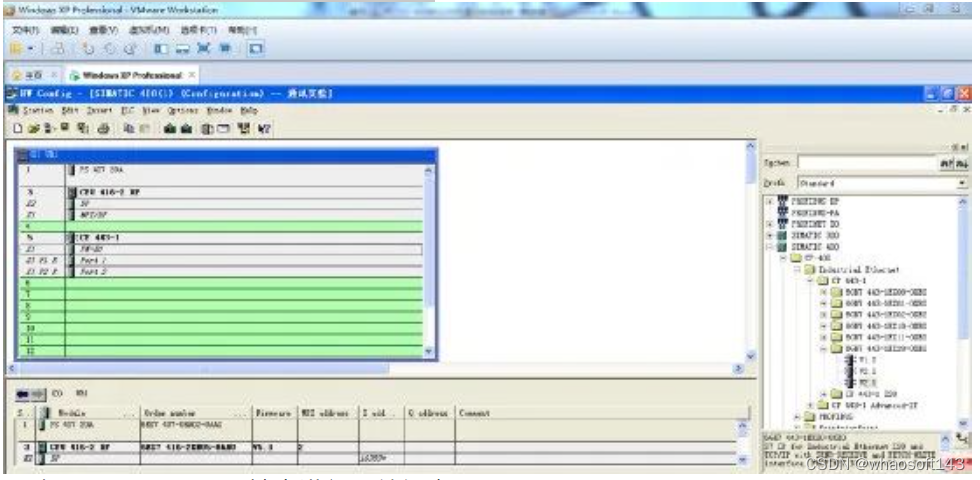Viewport: 980px width, 480px height.
Task: Open the View menu in HW Config
Action: click(x=150, y=111)
